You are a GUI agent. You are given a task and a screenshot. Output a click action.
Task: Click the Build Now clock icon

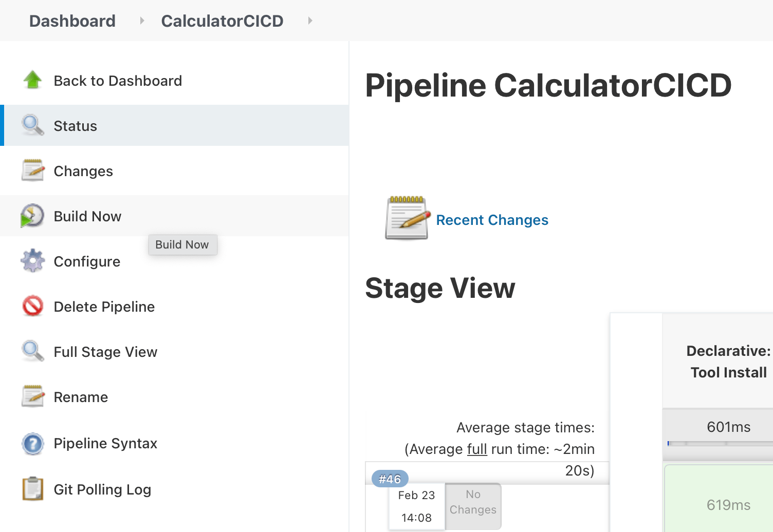coord(32,216)
